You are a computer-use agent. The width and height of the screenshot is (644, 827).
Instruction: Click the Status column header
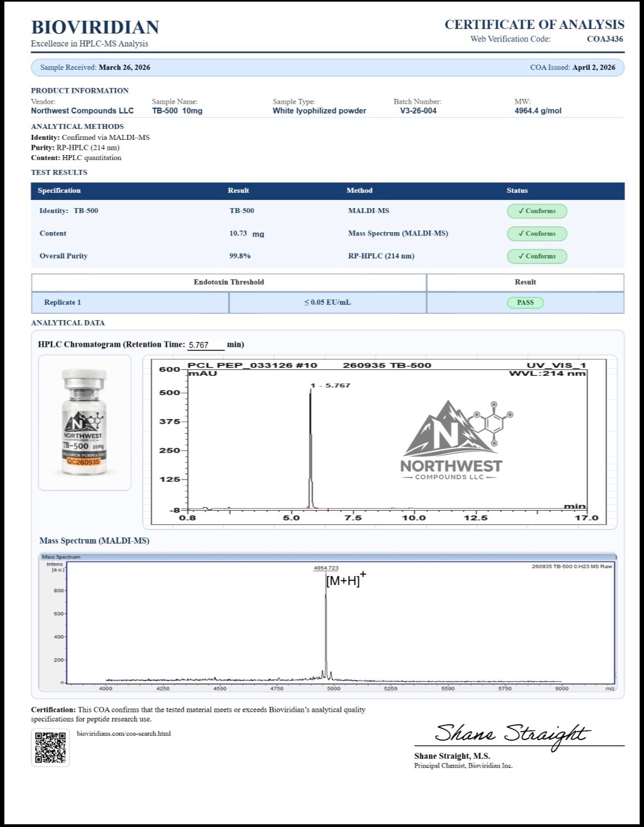(x=517, y=191)
